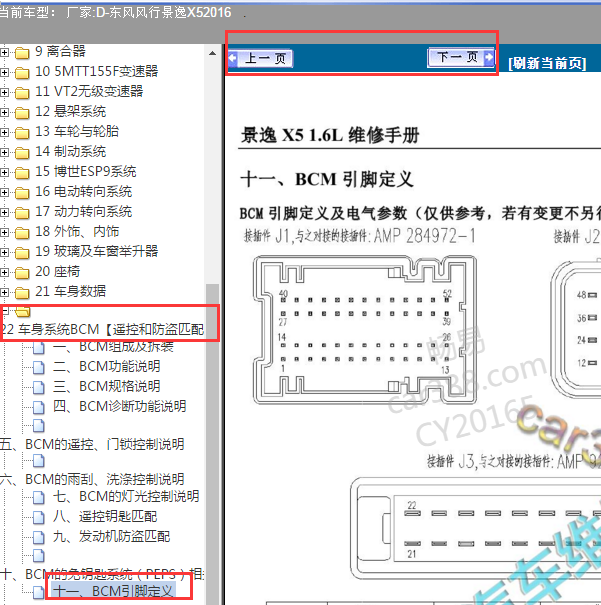Select 19 玻璃及车窗举升器 label
This screenshot has height=605, width=601.
(96, 252)
